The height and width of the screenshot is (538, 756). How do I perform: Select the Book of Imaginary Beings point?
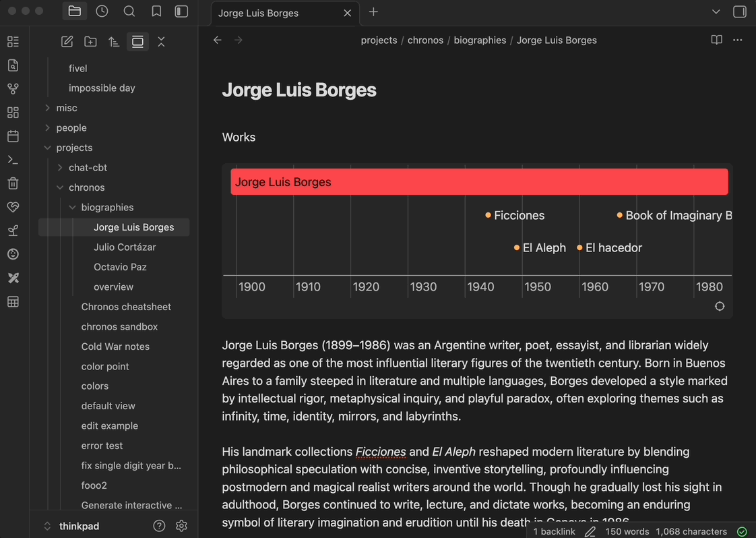[674, 215]
